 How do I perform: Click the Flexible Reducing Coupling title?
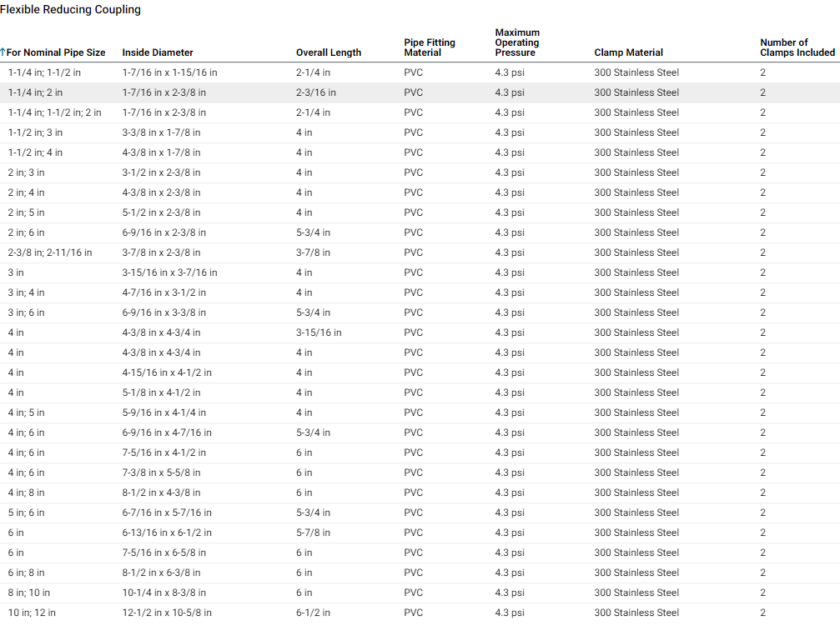70,10
